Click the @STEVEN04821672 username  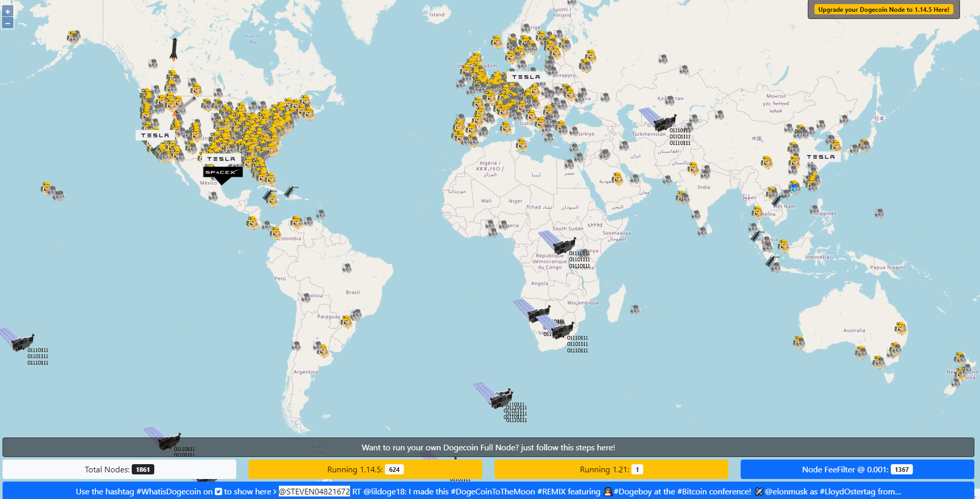tap(314, 491)
